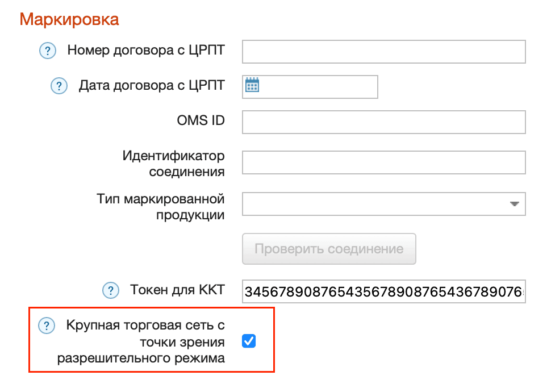The width and height of the screenshot is (551, 392).
Task: View tooltip near the KKT token field
Action: tap(110, 290)
